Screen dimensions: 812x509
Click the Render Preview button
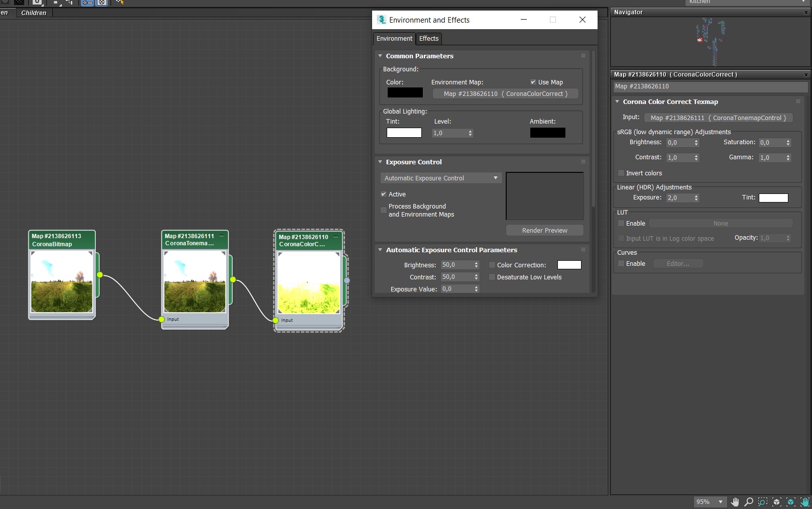click(x=545, y=230)
